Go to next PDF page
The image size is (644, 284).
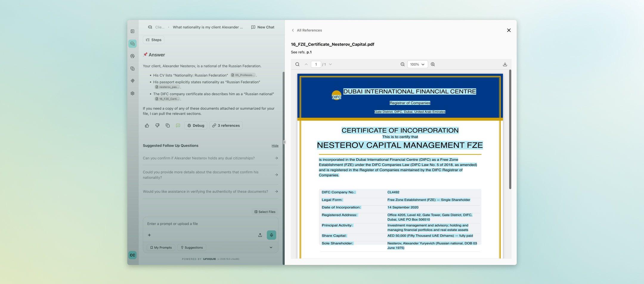point(330,64)
